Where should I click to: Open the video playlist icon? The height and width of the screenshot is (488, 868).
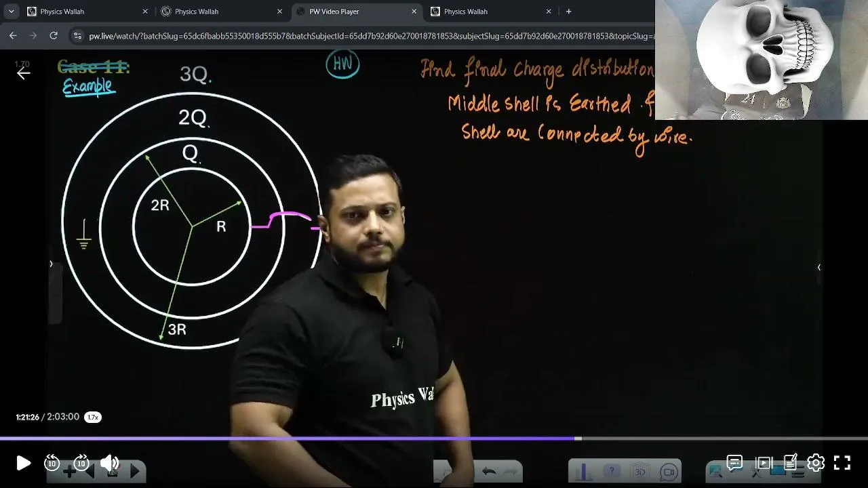click(x=764, y=463)
